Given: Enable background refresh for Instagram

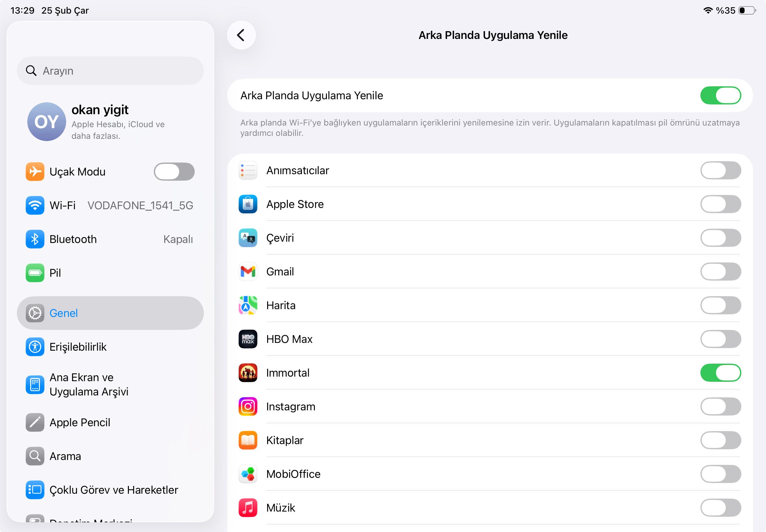Looking at the screenshot, I should point(721,406).
